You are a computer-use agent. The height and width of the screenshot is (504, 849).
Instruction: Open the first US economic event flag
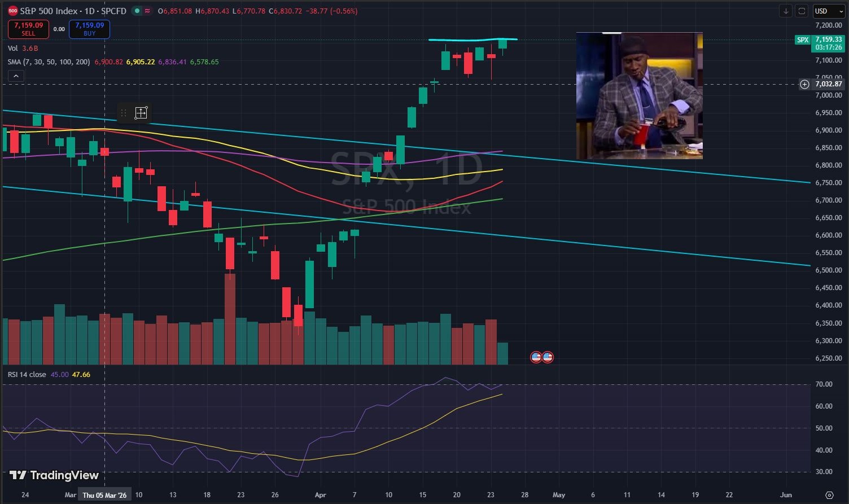[536, 357]
